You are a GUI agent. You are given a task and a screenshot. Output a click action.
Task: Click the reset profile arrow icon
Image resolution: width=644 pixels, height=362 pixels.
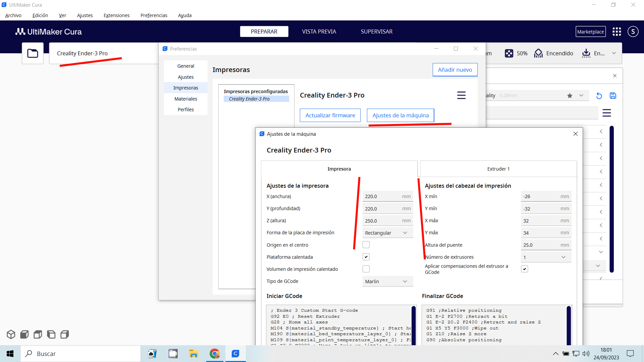[x=599, y=96]
